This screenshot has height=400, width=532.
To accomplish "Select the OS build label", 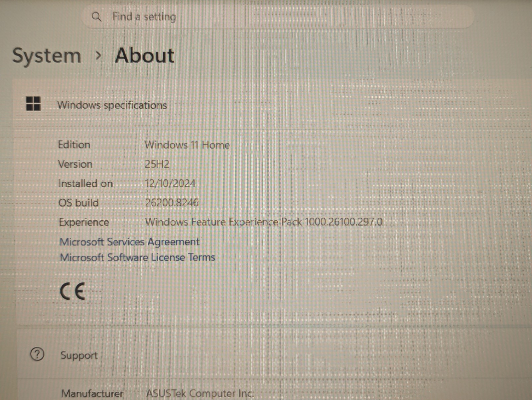I will [x=78, y=203].
